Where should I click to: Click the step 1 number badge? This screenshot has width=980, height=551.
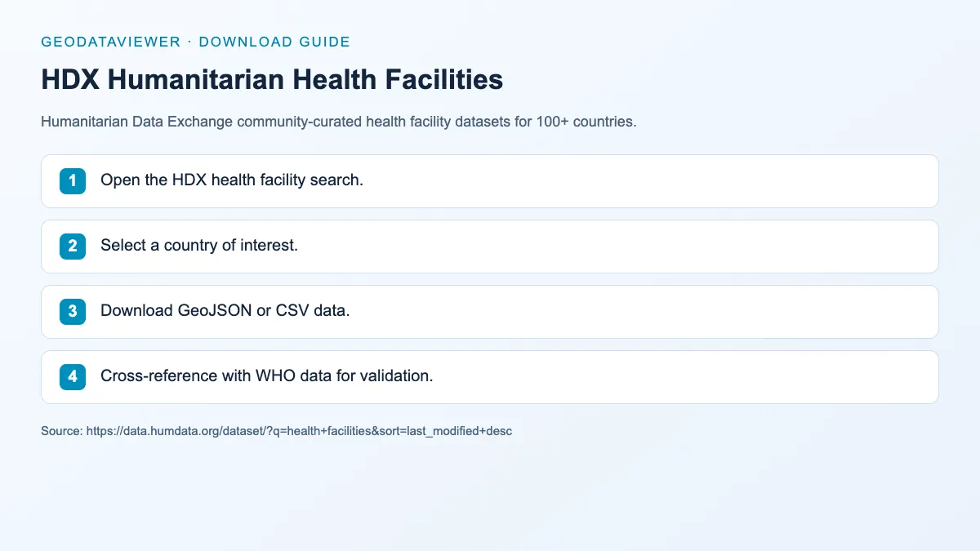pyautogui.click(x=73, y=180)
